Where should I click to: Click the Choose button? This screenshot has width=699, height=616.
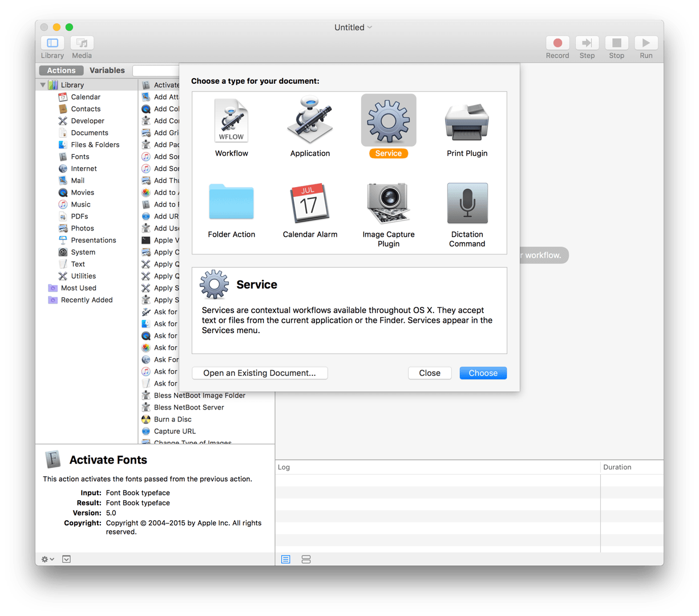click(483, 373)
